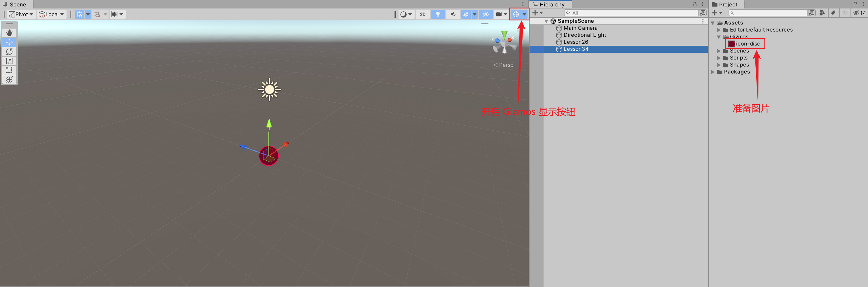Focus the Hierarchy search field
868x287 pixels.
click(631, 13)
